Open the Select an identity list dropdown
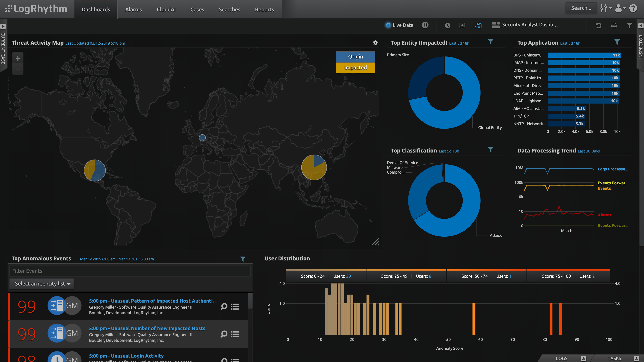The width and height of the screenshot is (644, 362). (42, 284)
